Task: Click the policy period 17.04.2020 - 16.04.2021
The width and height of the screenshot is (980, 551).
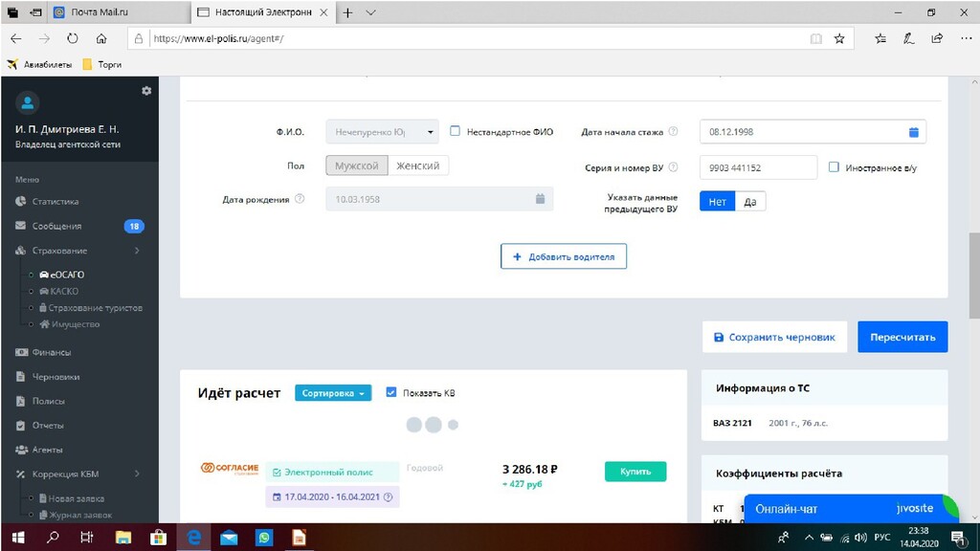Action: pos(332,497)
